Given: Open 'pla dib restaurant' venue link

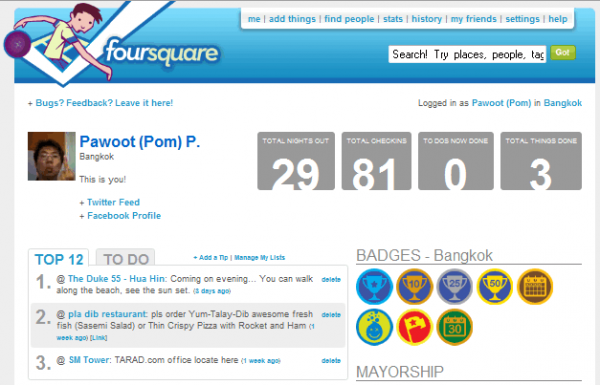Looking at the screenshot, I should pos(107,314).
